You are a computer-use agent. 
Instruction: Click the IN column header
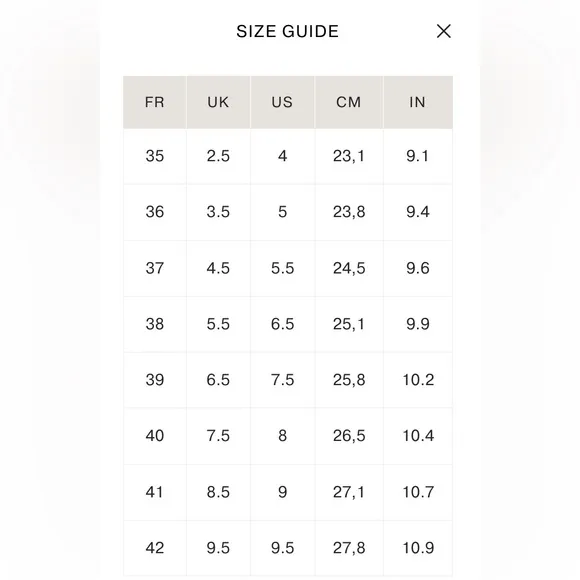point(418,102)
